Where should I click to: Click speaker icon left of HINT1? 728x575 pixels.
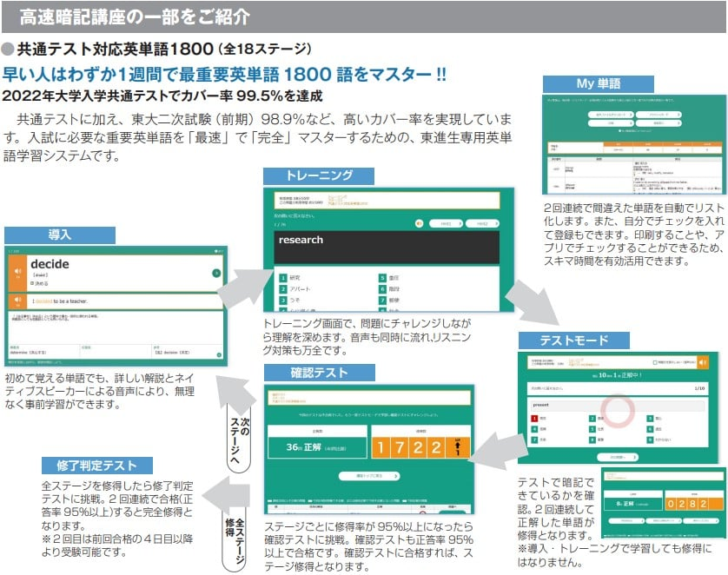click(420, 223)
